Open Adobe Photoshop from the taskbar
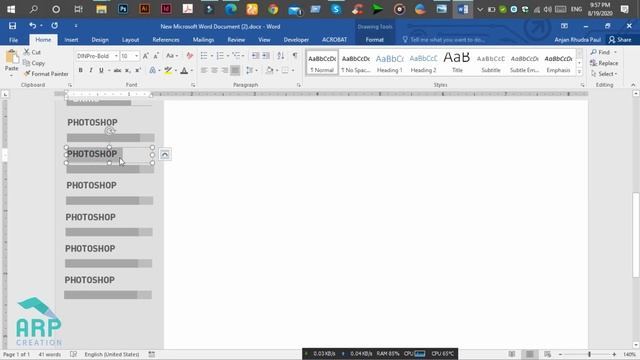The image size is (640, 360). [123, 9]
